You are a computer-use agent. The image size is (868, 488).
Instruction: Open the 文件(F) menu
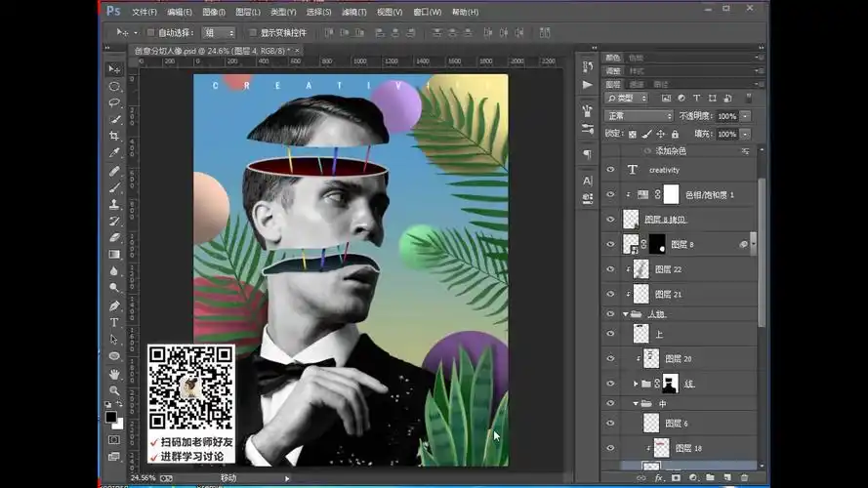[x=144, y=12]
